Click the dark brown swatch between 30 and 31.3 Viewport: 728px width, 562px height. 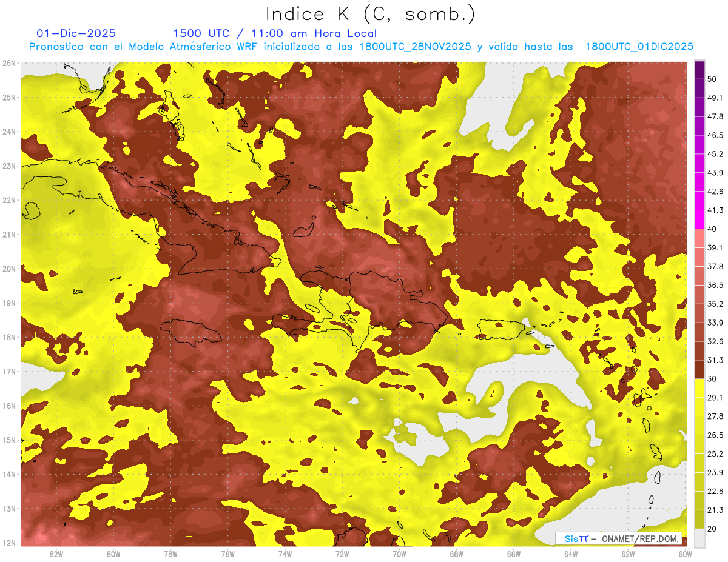[699, 369]
